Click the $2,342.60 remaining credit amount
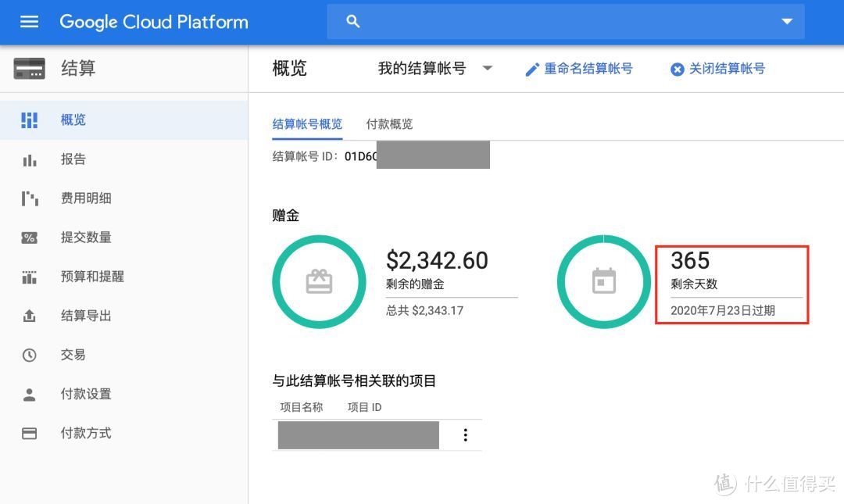The image size is (844, 504). pyautogui.click(x=437, y=261)
